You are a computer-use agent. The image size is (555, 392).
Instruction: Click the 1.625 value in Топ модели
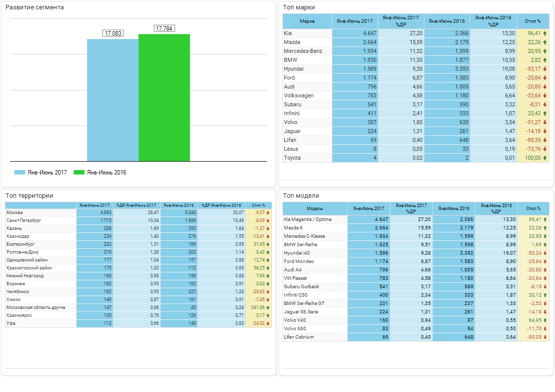(381, 245)
